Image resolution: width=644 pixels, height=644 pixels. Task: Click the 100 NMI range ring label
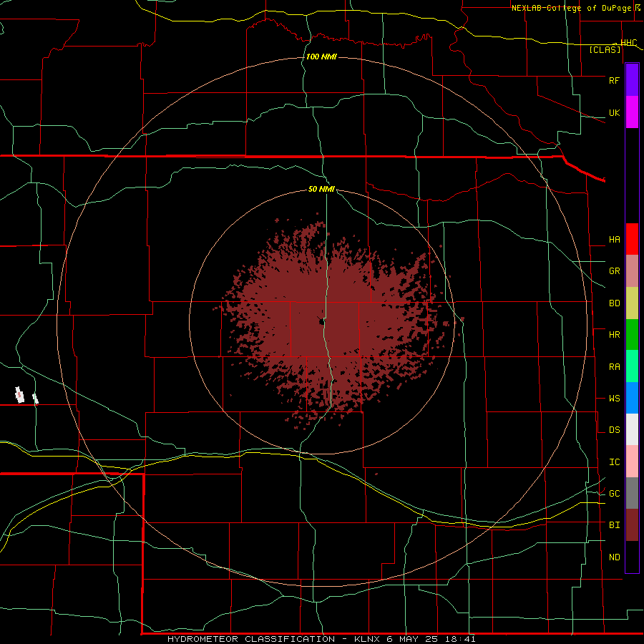(321, 57)
